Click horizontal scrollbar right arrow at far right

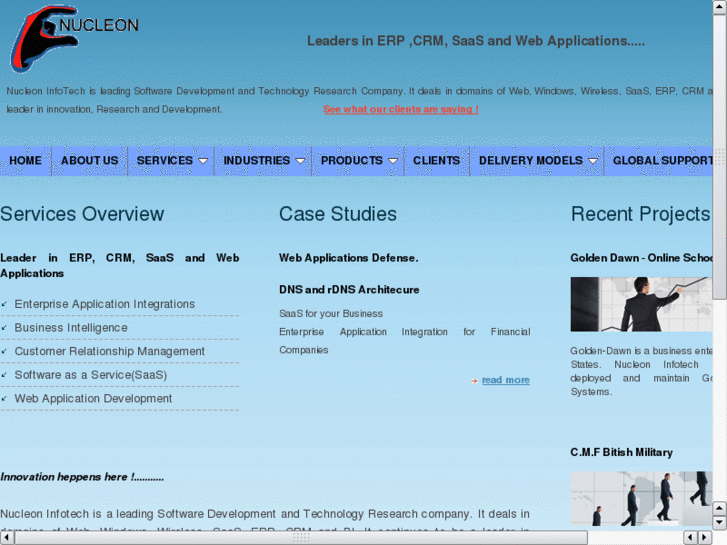pyautogui.click(x=705, y=538)
